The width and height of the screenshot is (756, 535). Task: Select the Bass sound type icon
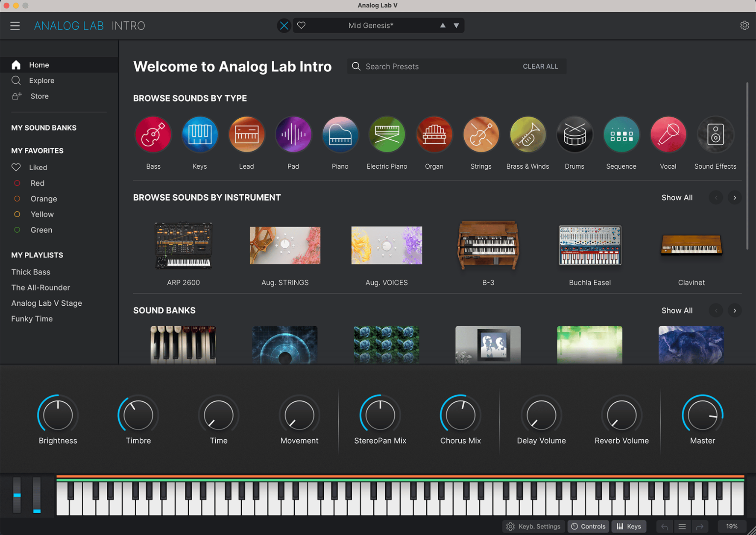coord(153,134)
